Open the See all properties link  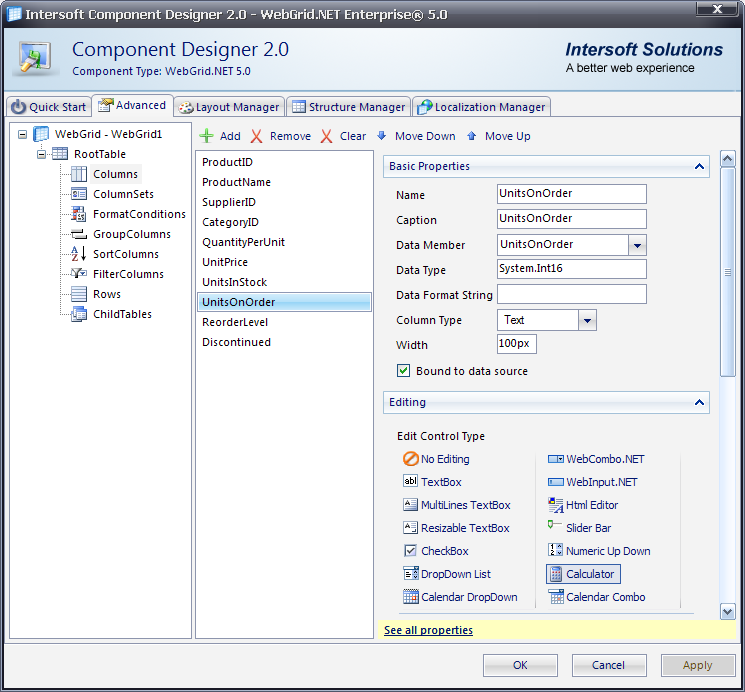428,630
